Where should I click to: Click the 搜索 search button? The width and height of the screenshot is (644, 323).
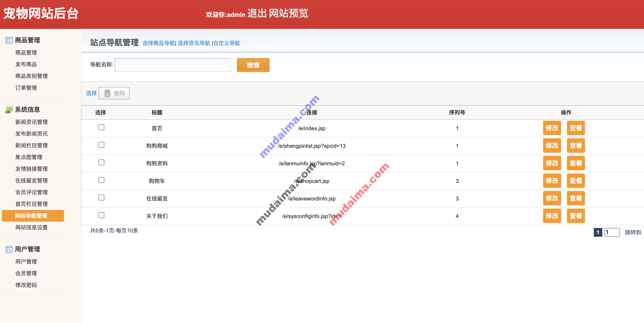point(253,65)
